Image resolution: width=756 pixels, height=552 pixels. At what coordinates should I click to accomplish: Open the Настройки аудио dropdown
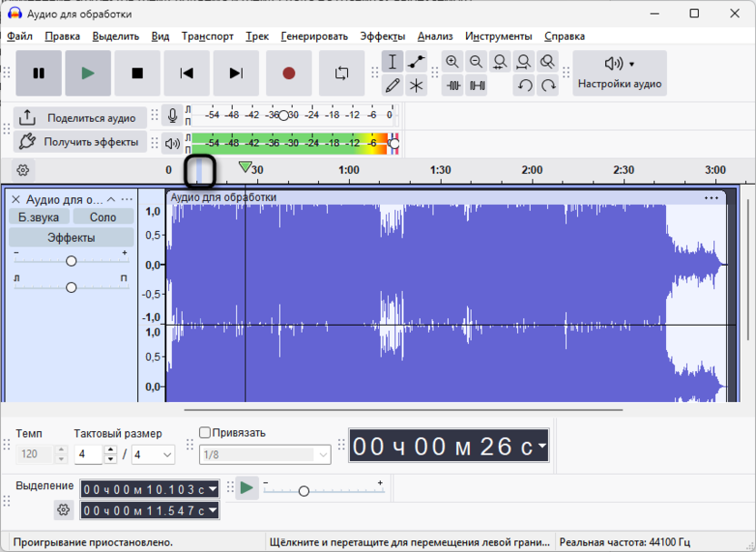620,73
